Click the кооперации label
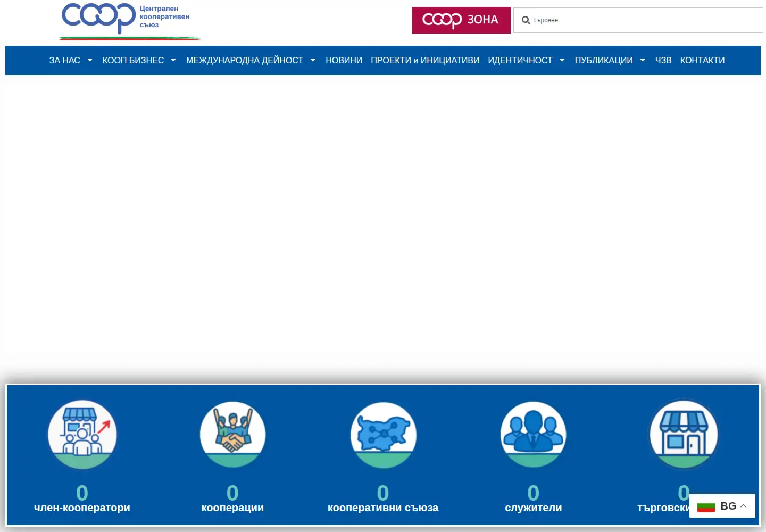The width and height of the screenshot is (766, 532). [232, 508]
